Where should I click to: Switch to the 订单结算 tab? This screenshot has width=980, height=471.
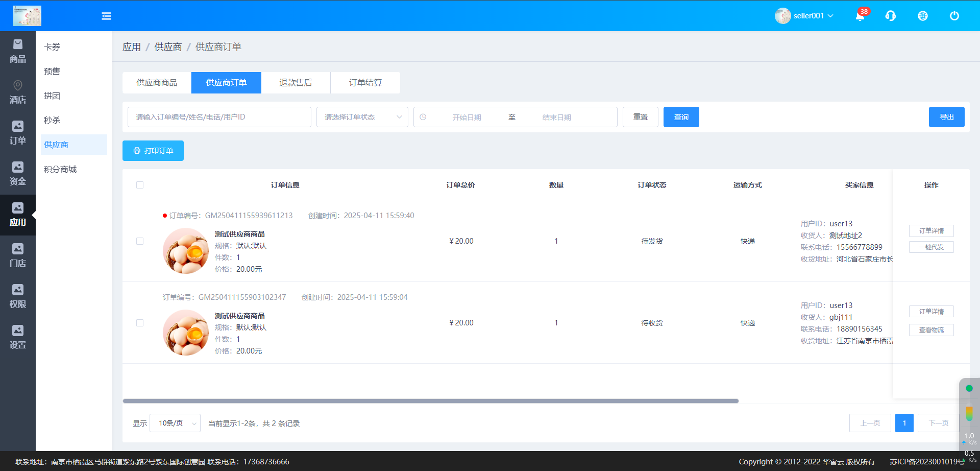point(365,83)
